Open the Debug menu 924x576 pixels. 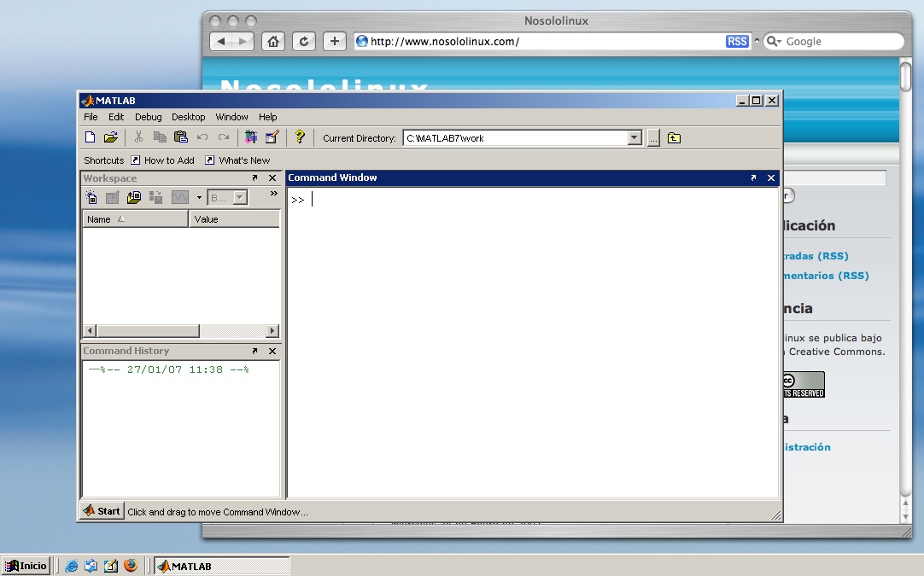[x=148, y=117]
